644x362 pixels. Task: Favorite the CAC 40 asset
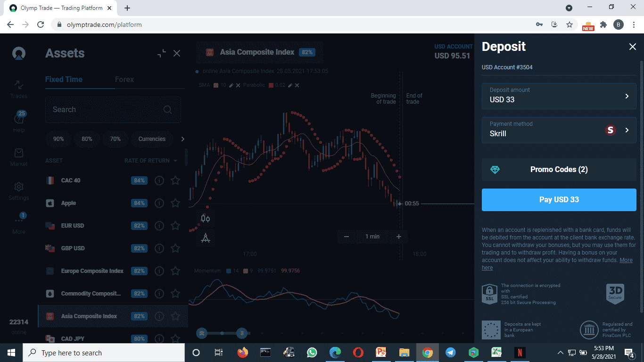tap(175, 181)
